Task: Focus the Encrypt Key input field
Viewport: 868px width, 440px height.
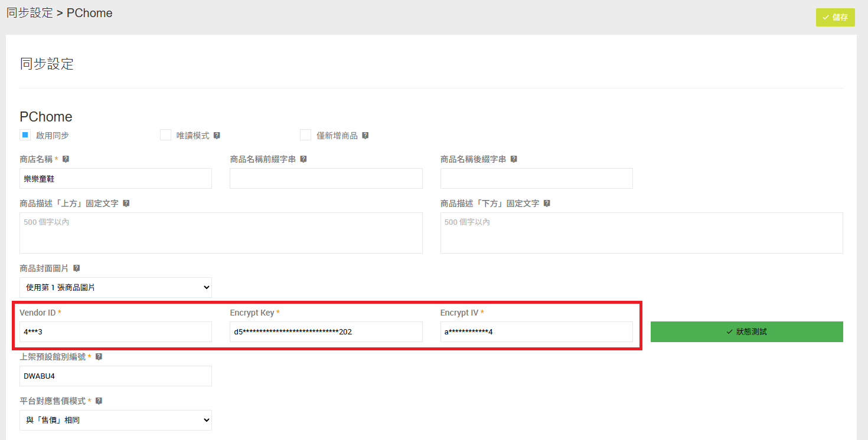Action: point(326,331)
